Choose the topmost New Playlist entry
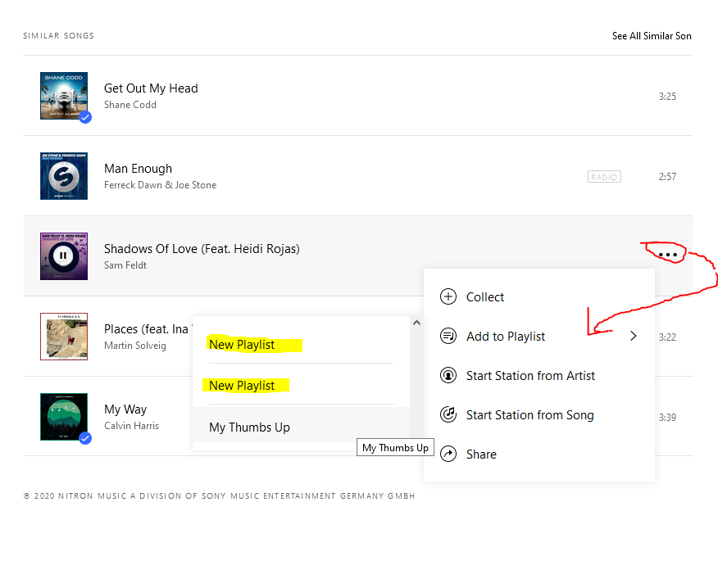Viewport: 718px width, 588px height. point(242,345)
